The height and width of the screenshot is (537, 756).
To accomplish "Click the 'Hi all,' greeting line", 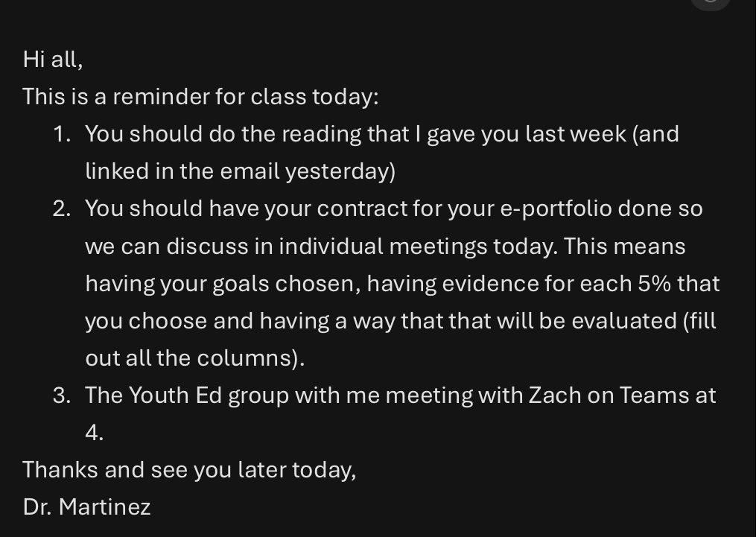I will click(53, 60).
